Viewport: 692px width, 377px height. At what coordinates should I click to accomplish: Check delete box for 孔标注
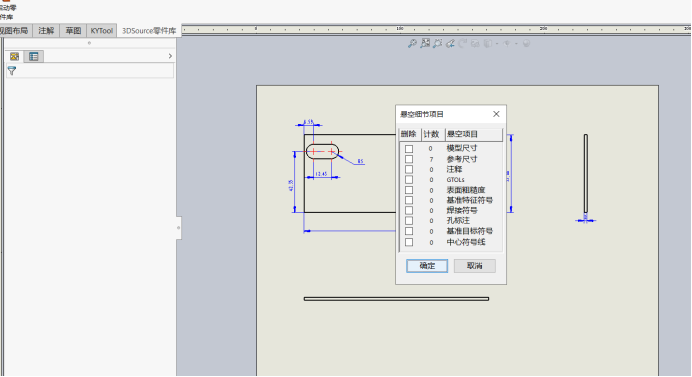[x=409, y=221]
